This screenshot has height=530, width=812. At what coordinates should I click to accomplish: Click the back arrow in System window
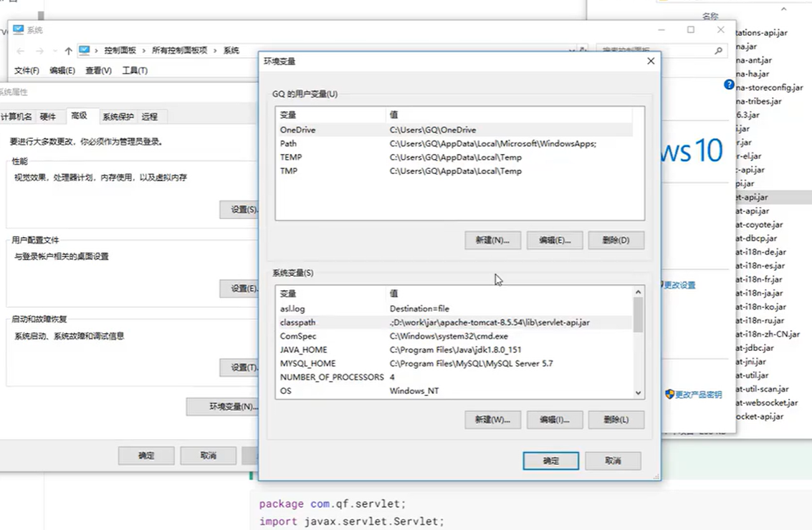(x=20, y=51)
